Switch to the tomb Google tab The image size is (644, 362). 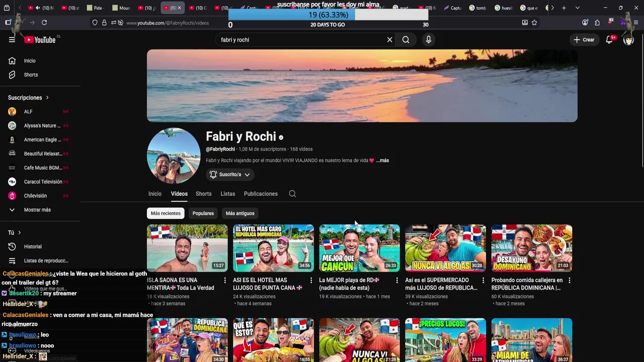(477, 8)
